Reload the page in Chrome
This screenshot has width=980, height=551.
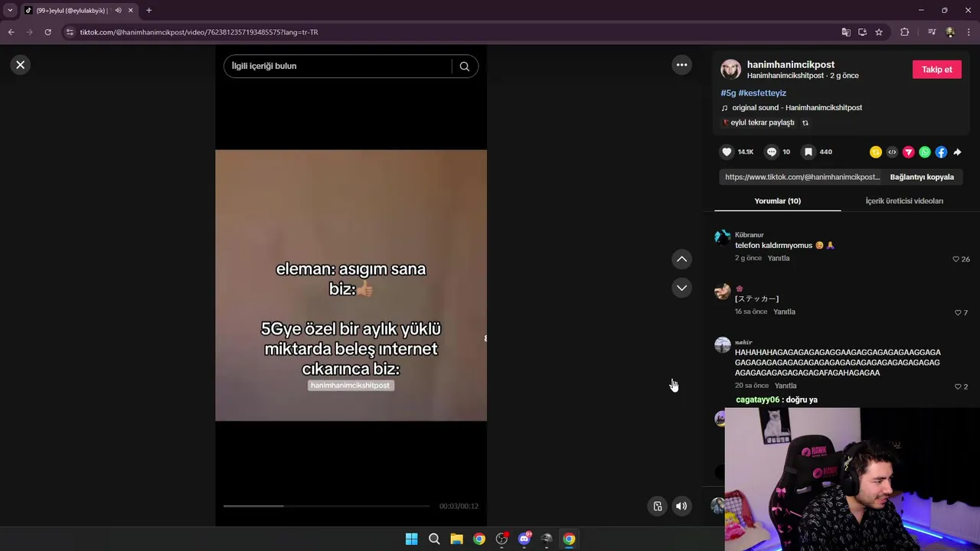[47, 32]
